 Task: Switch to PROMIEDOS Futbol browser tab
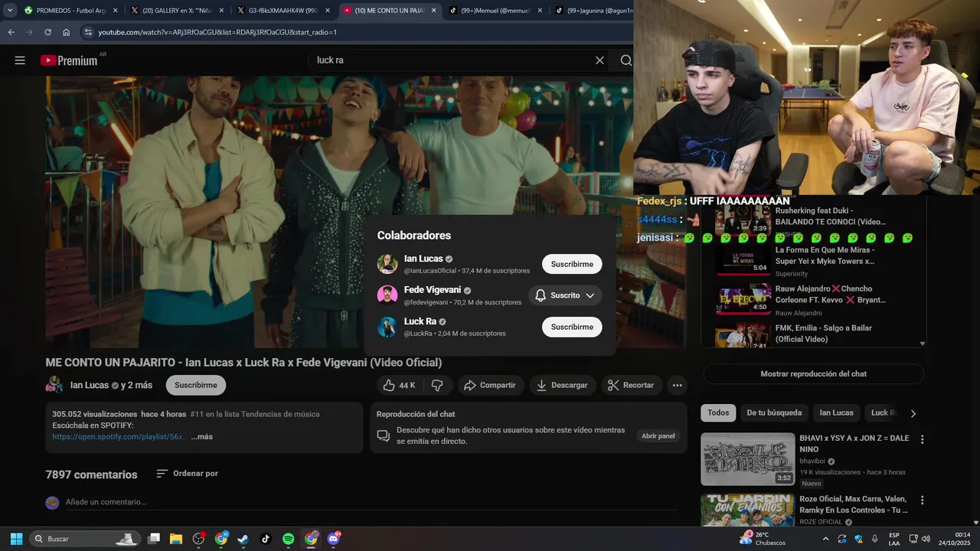71,11
